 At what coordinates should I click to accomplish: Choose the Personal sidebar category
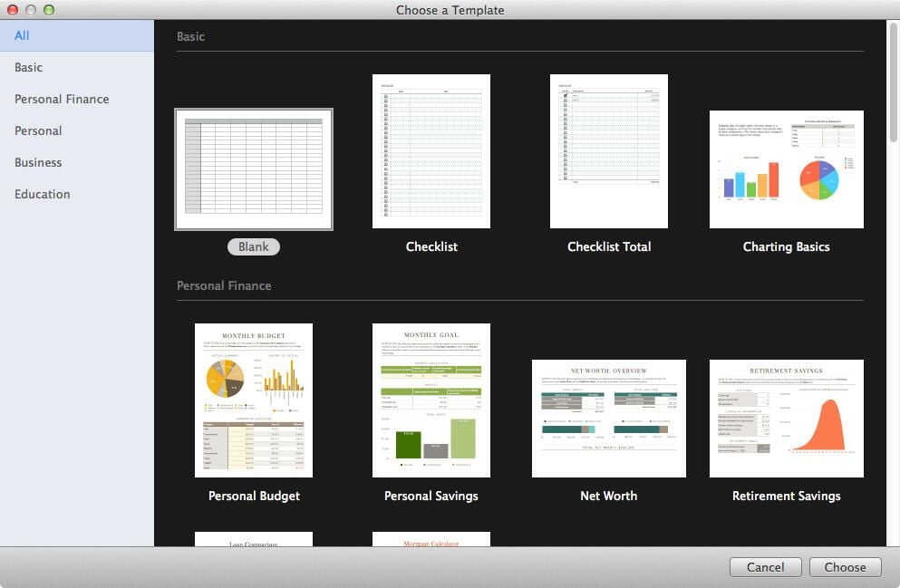click(x=77, y=130)
